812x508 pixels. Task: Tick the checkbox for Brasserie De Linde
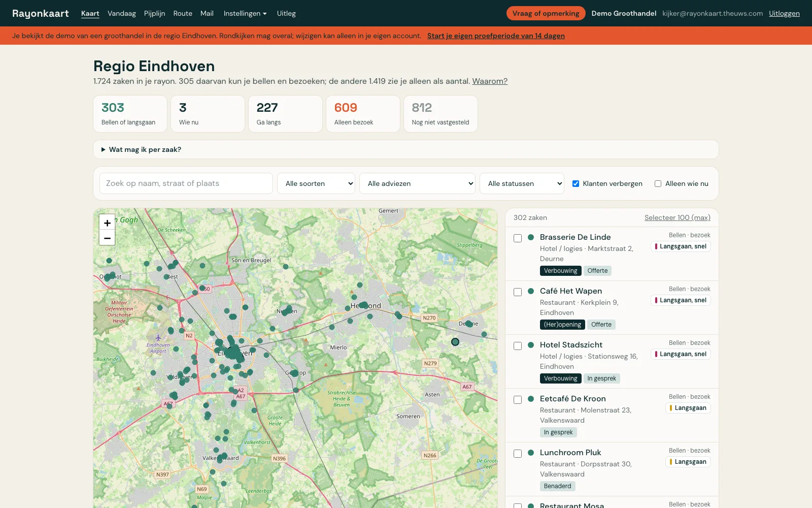click(x=518, y=238)
